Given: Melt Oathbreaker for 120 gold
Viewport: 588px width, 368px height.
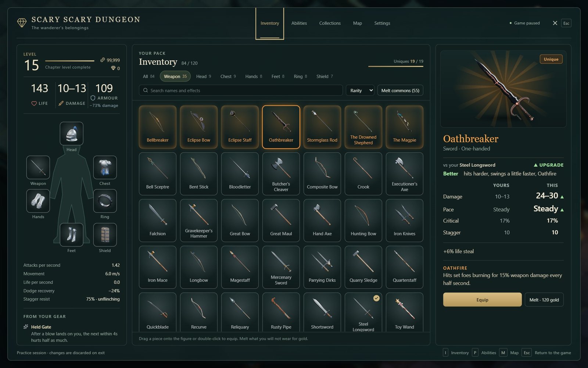Looking at the screenshot, I should 544,300.
